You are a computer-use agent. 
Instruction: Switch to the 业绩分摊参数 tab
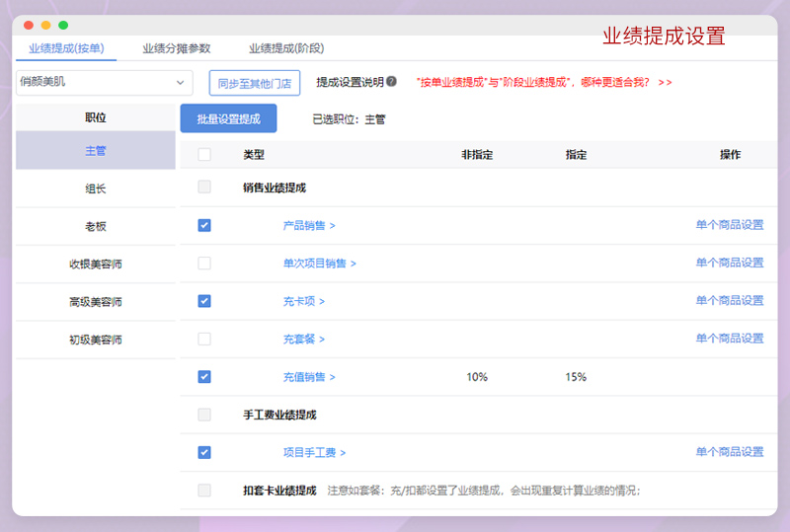pyautogui.click(x=177, y=48)
